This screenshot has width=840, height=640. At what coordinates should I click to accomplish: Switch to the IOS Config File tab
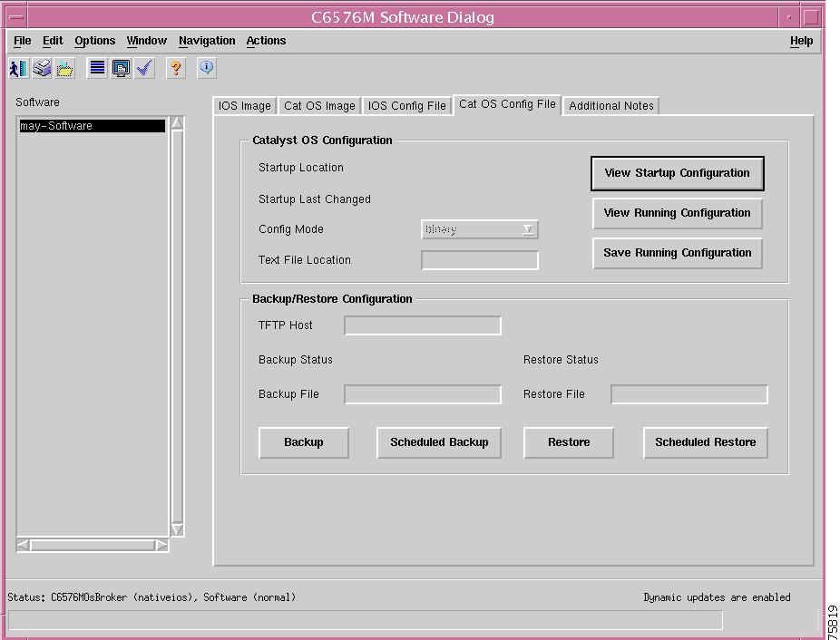(406, 106)
